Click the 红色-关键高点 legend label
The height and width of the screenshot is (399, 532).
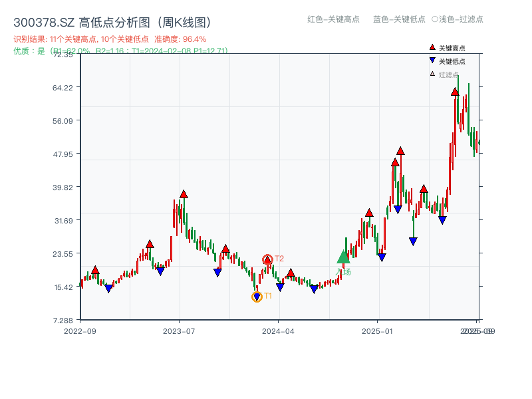(x=334, y=19)
